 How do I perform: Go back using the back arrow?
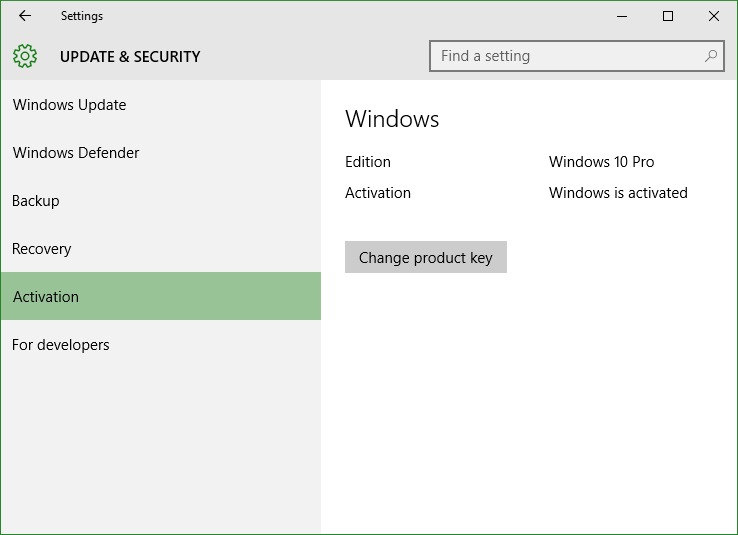tap(25, 16)
